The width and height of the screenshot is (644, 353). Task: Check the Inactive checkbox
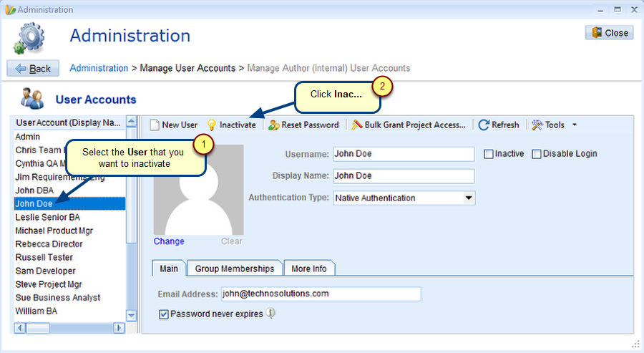click(488, 154)
